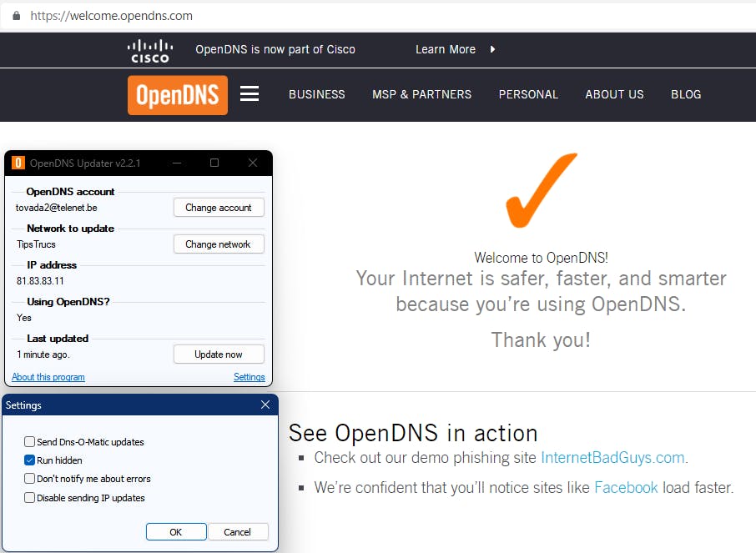Click the Change account button
Viewport: 756px width, 553px height.
click(x=219, y=208)
